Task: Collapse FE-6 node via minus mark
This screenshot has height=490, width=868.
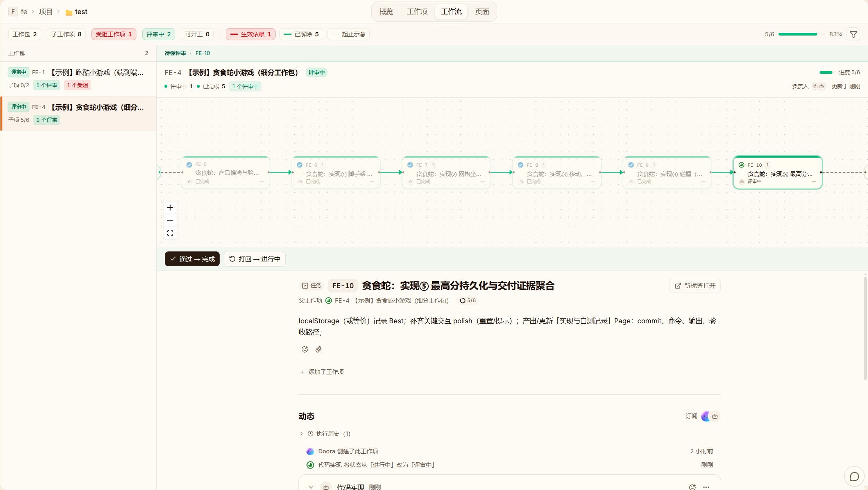Action: [372, 182]
